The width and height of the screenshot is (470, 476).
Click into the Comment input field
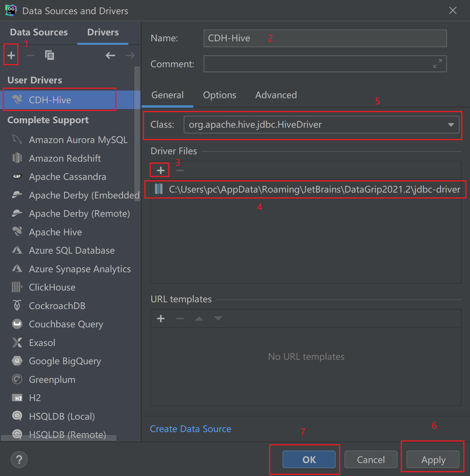tap(325, 64)
